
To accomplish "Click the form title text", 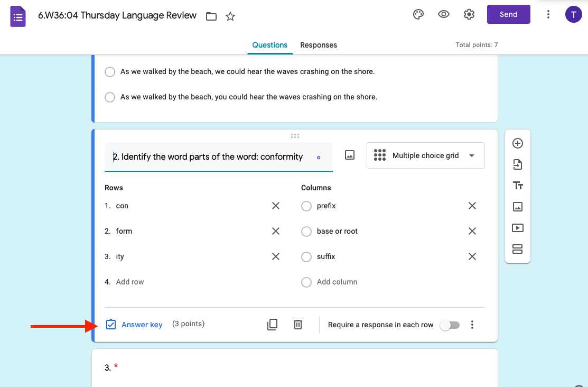I will coord(117,15).
